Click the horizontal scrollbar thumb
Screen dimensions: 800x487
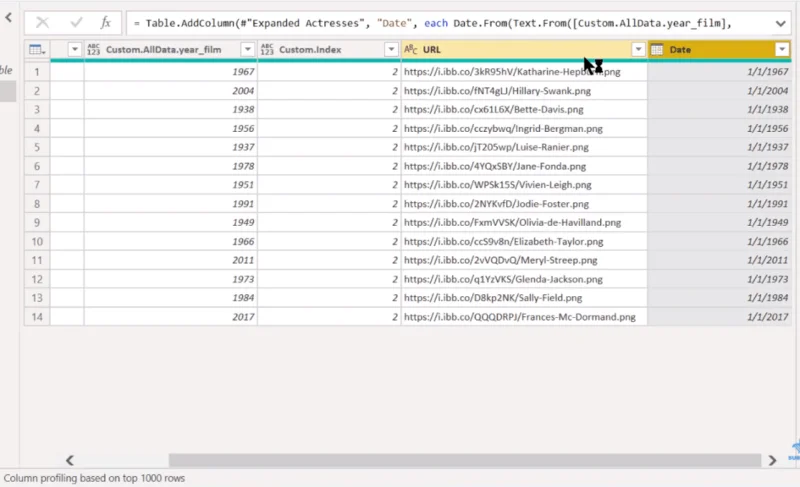tap(464, 460)
